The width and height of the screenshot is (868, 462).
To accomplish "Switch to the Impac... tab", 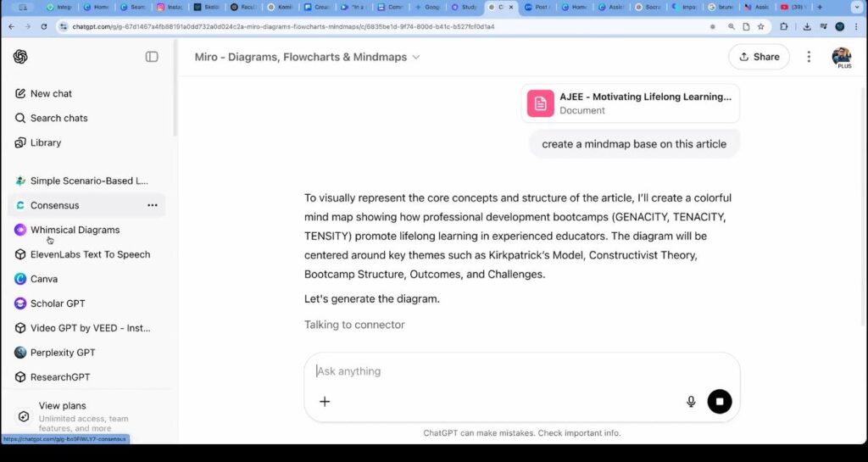I will (x=684, y=7).
